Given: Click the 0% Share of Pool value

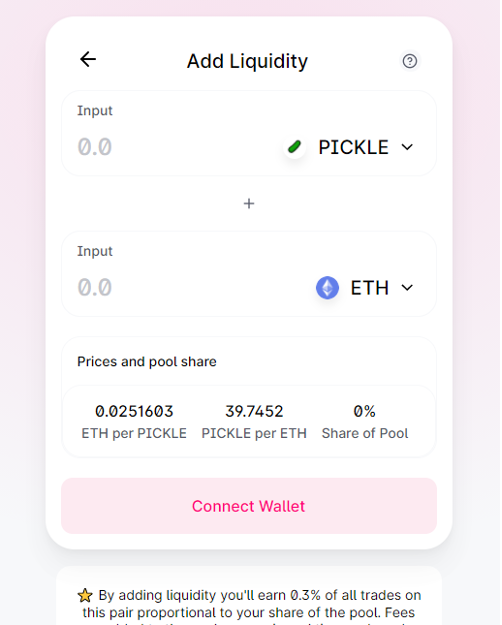Looking at the screenshot, I should click(x=364, y=412).
